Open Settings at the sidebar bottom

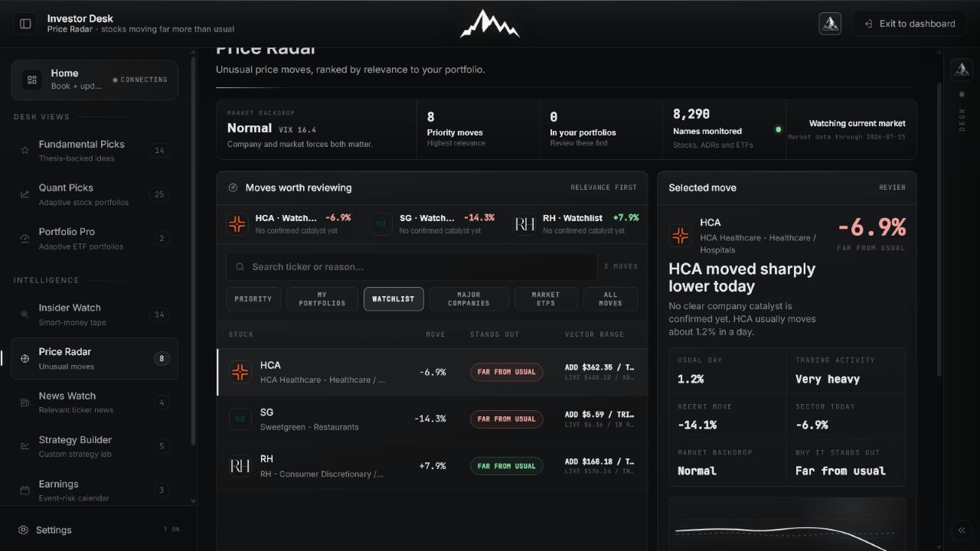pos(54,530)
